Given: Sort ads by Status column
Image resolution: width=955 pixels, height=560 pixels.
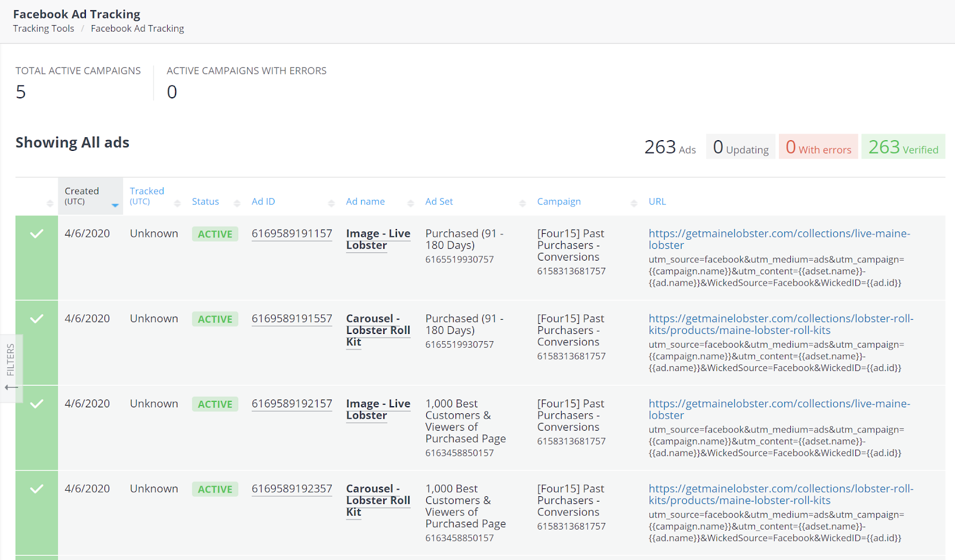Looking at the screenshot, I should click(205, 202).
